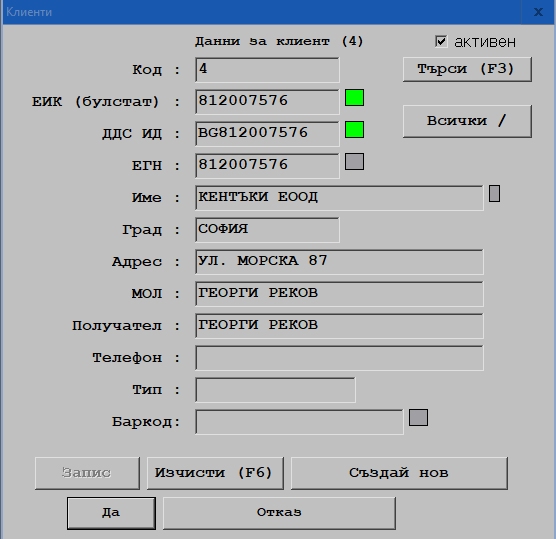
Task: Click the Град field with СОФИЯ
Action: pos(267,230)
